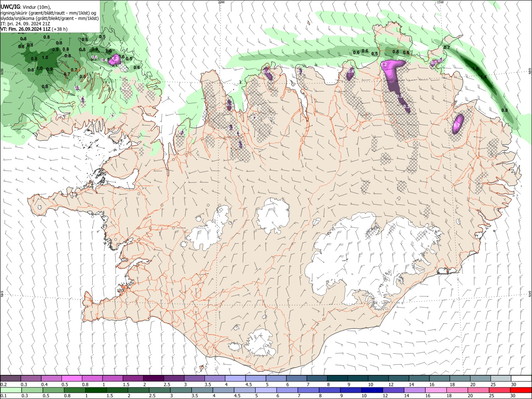The image size is (532, 399).
Task: Click the light grey 25–30 swatch in the upper legend row
Action: (500, 378)
